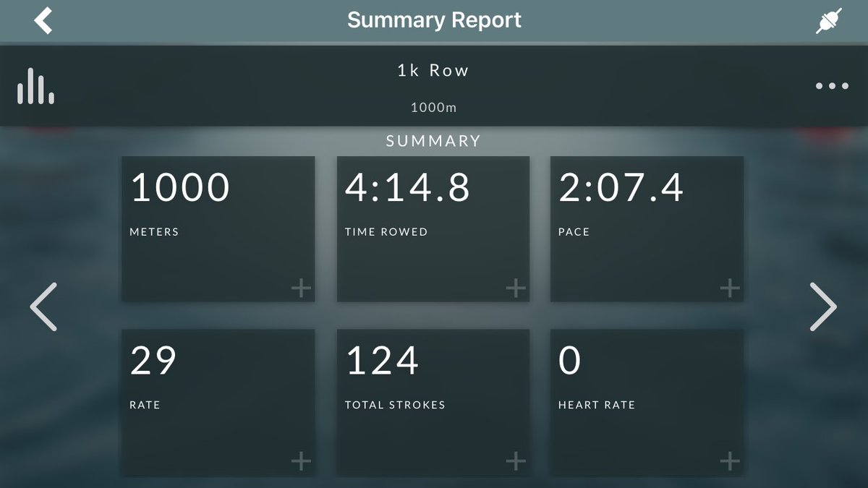Tap the METERS label

coord(154,232)
